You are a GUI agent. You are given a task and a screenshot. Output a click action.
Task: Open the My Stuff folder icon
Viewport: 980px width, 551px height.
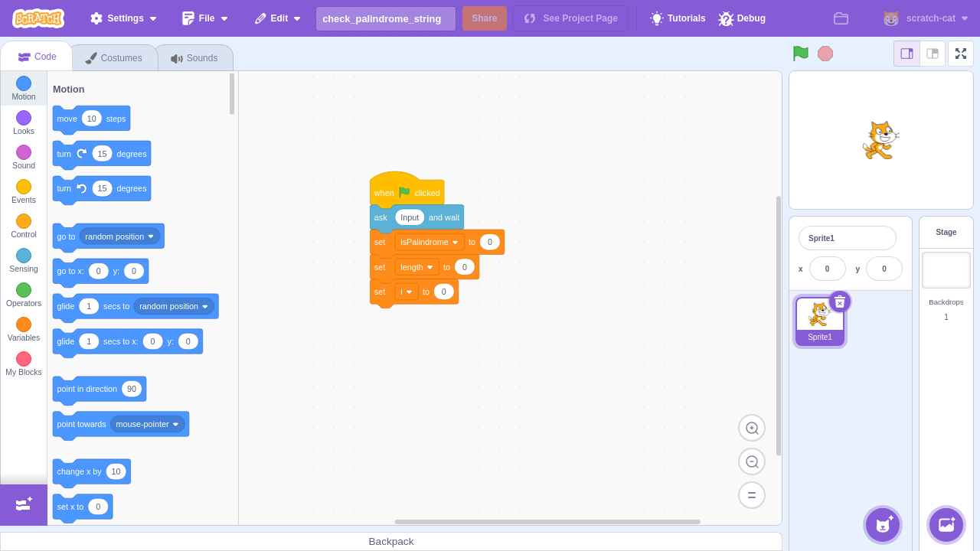[x=841, y=18]
